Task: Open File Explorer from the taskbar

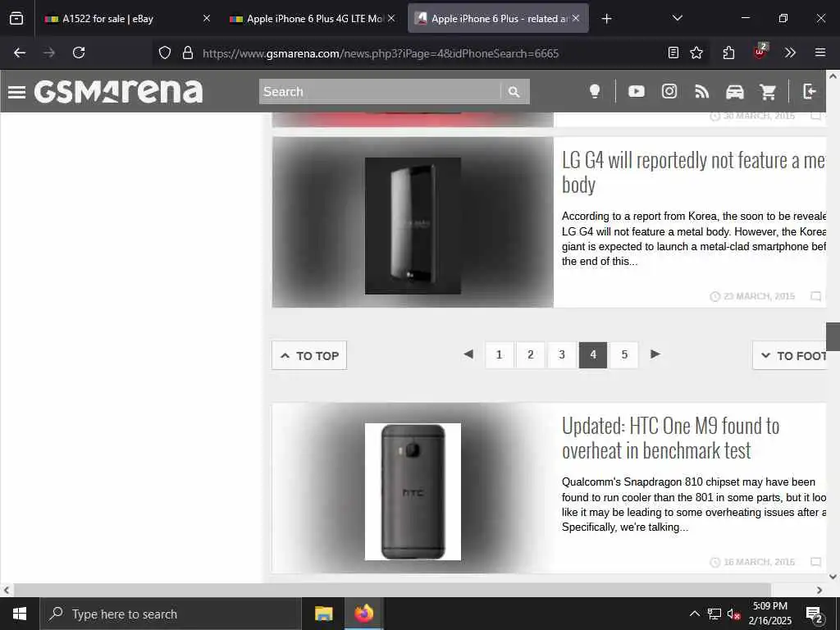Action: [x=323, y=614]
